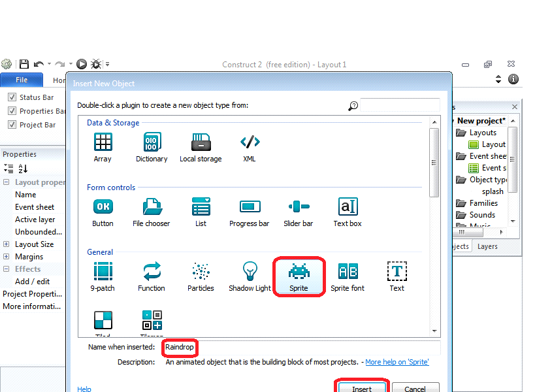This screenshot has width=535, height=392.
Task: Click the Name when inserted field
Action: pyautogui.click(x=302, y=348)
